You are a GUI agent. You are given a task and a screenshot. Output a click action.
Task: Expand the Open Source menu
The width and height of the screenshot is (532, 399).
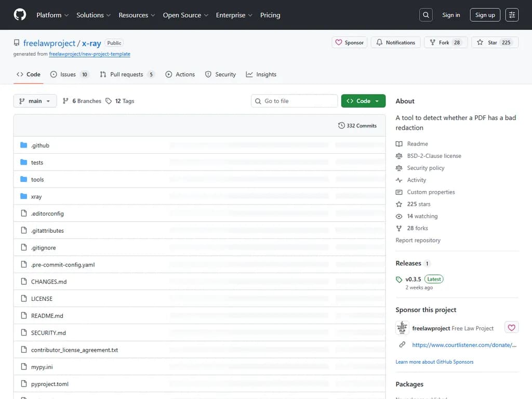(185, 15)
